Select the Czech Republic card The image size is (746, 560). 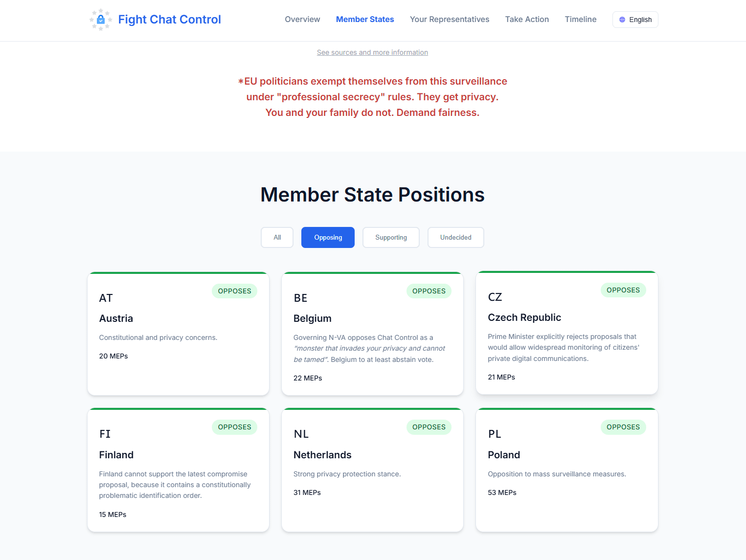click(566, 333)
